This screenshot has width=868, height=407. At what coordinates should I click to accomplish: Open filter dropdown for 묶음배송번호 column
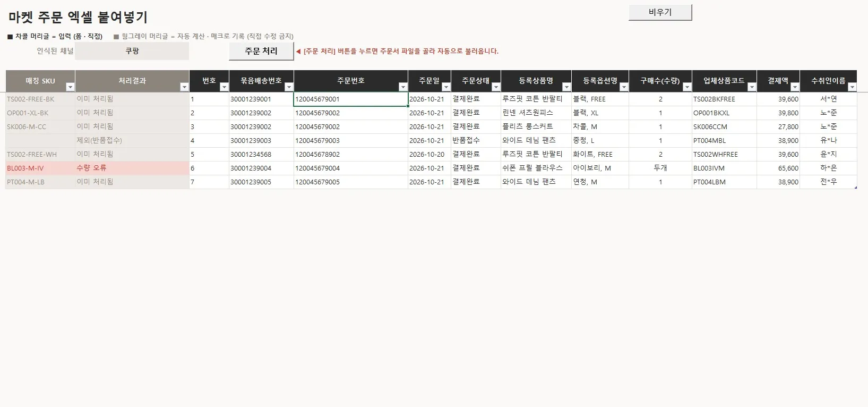coord(289,87)
